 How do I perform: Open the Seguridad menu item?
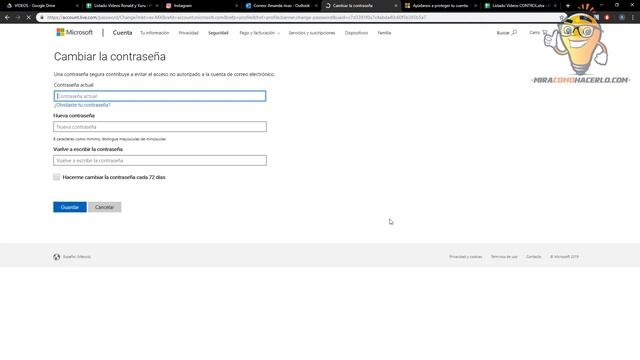pyautogui.click(x=218, y=33)
